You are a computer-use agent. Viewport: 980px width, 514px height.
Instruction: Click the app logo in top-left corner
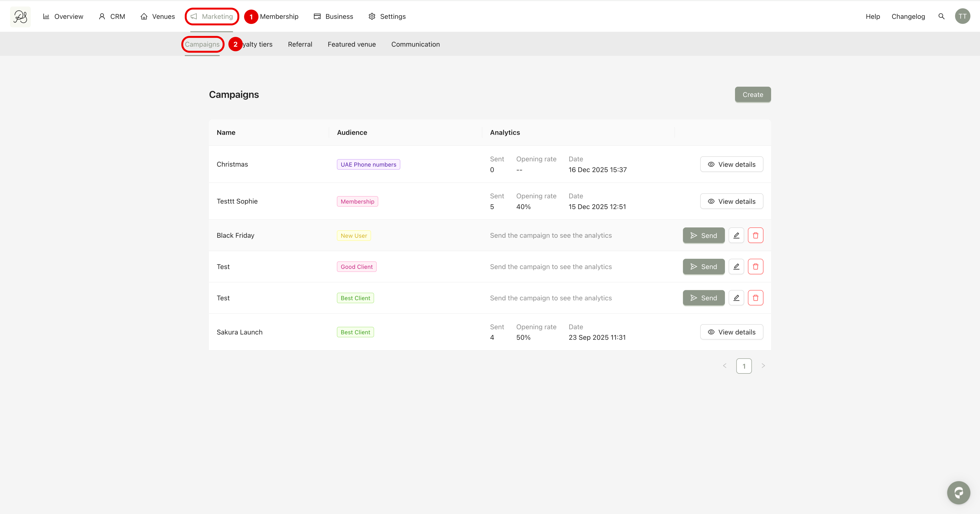pyautogui.click(x=20, y=16)
